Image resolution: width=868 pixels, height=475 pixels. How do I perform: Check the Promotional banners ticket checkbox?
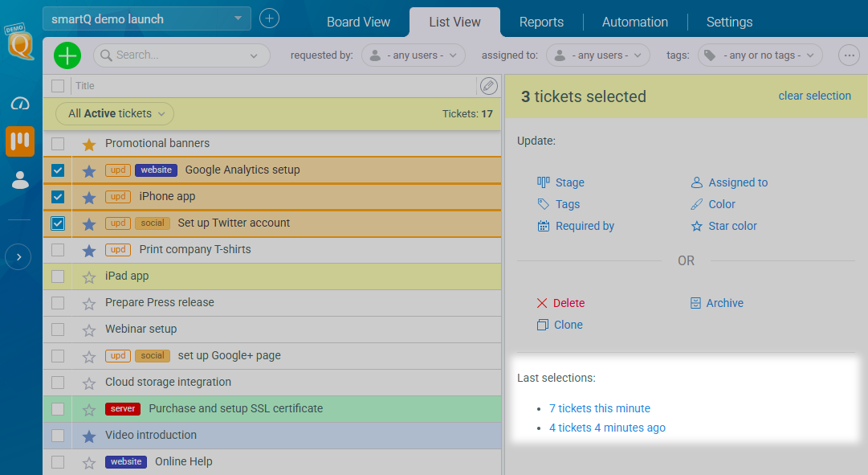pyautogui.click(x=58, y=144)
